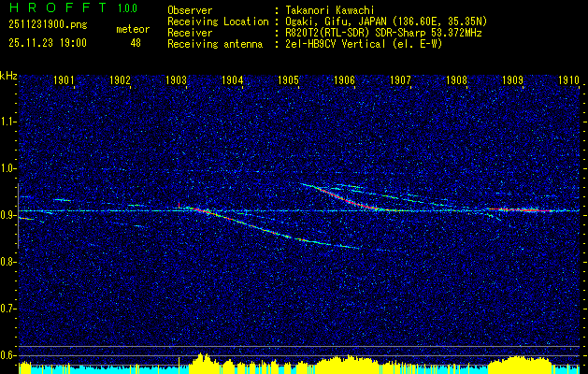Click location text Ogaki, Gifu, JAPAN

[x=336, y=22]
